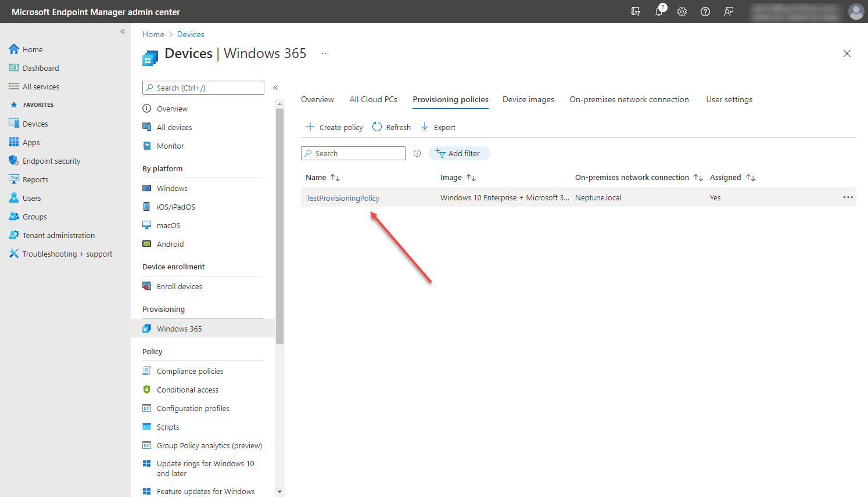This screenshot has width=868, height=497.
Task: Click the policy search input field
Action: point(353,153)
